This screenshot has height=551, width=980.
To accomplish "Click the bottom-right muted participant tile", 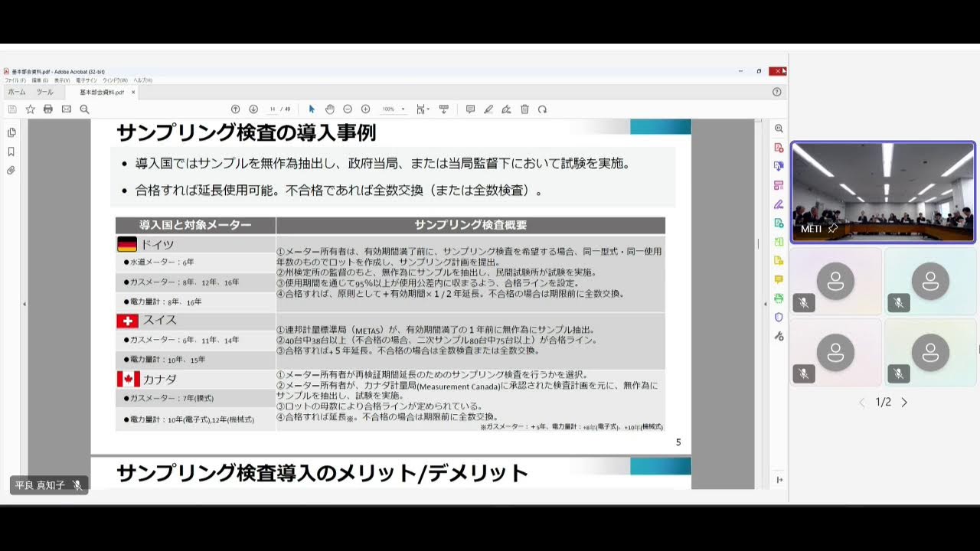I will pyautogui.click(x=930, y=352).
